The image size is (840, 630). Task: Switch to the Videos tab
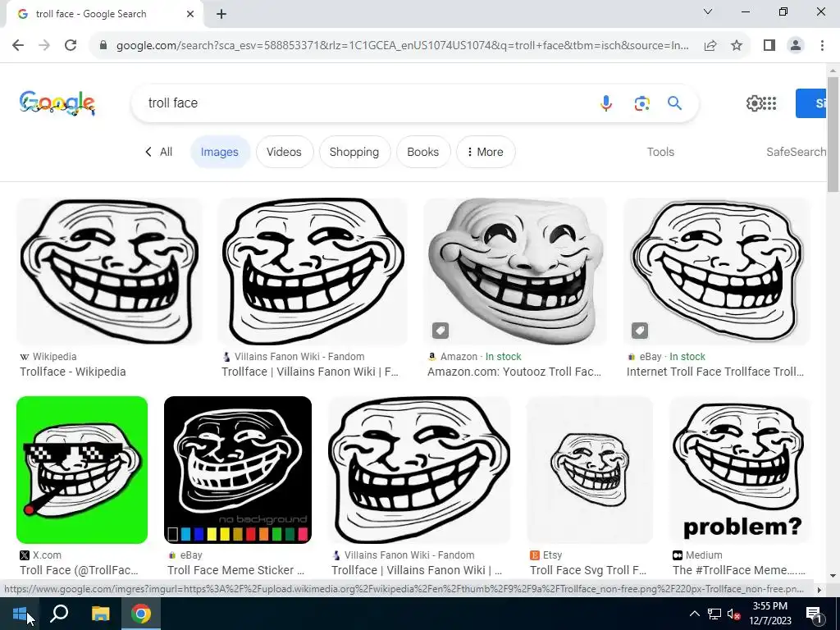click(284, 152)
